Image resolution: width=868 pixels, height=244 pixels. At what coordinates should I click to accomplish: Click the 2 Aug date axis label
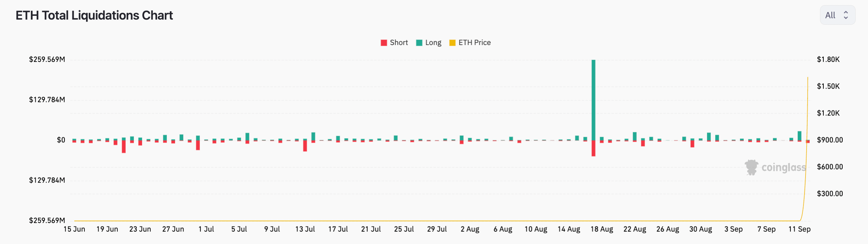[x=470, y=229]
